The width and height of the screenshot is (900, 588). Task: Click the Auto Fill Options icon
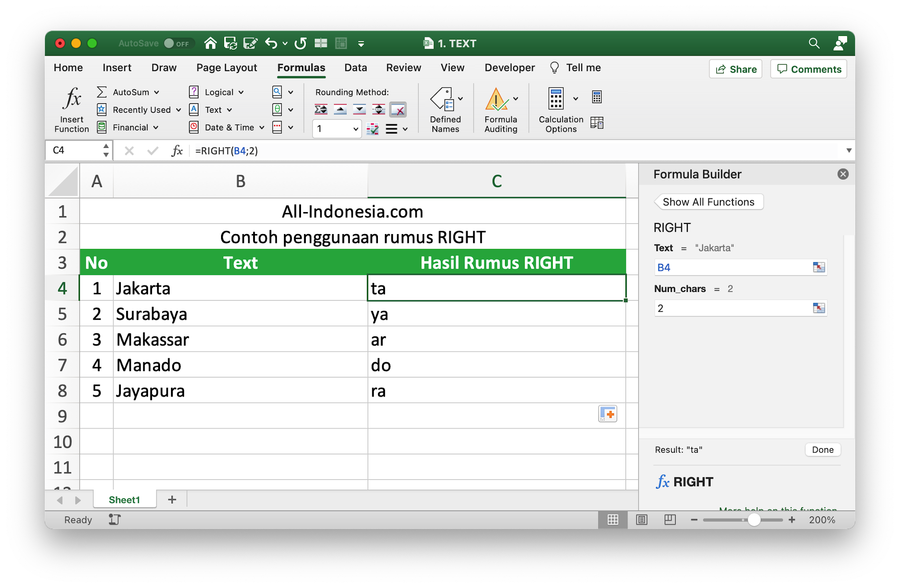[607, 414]
